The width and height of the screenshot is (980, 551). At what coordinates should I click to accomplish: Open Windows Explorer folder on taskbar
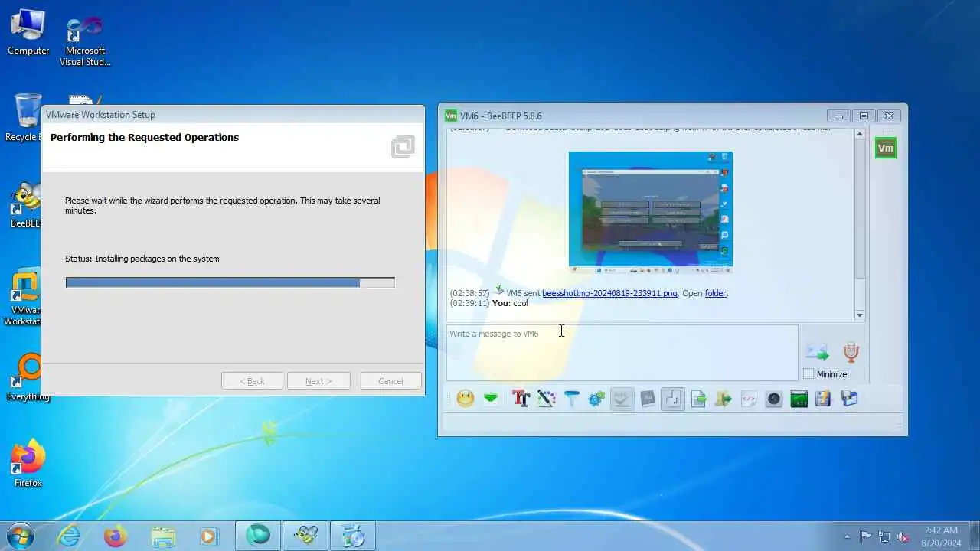point(162,536)
